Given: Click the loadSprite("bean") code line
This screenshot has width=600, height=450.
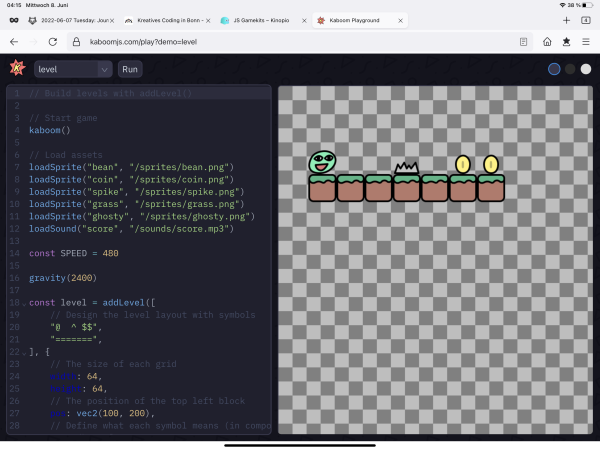Looking at the screenshot, I should tap(131, 167).
